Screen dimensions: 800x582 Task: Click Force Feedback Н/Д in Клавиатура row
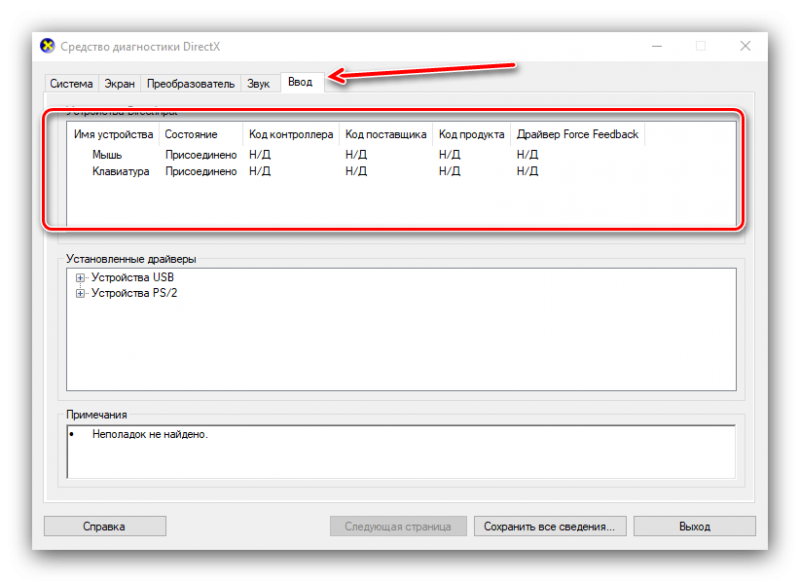[528, 171]
